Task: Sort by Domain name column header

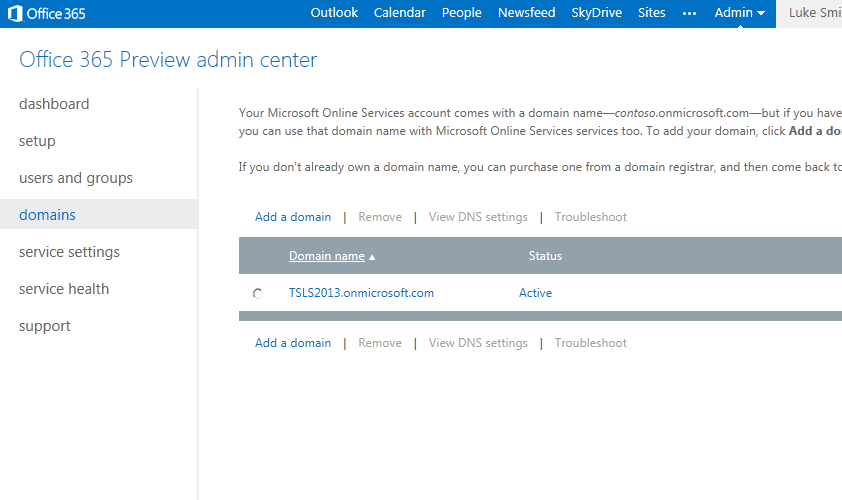Action: click(x=327, y=256)
